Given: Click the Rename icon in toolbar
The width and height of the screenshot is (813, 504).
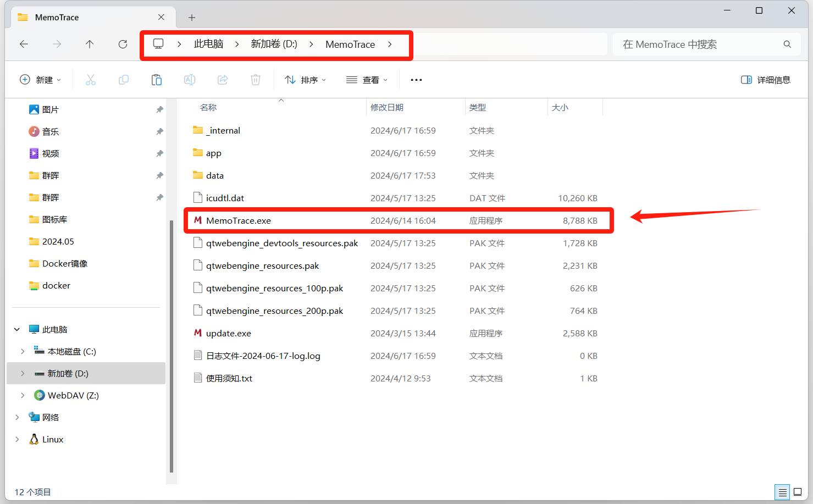Looking at the screenshot, I should pyautogui.click(x=190, y=80).
